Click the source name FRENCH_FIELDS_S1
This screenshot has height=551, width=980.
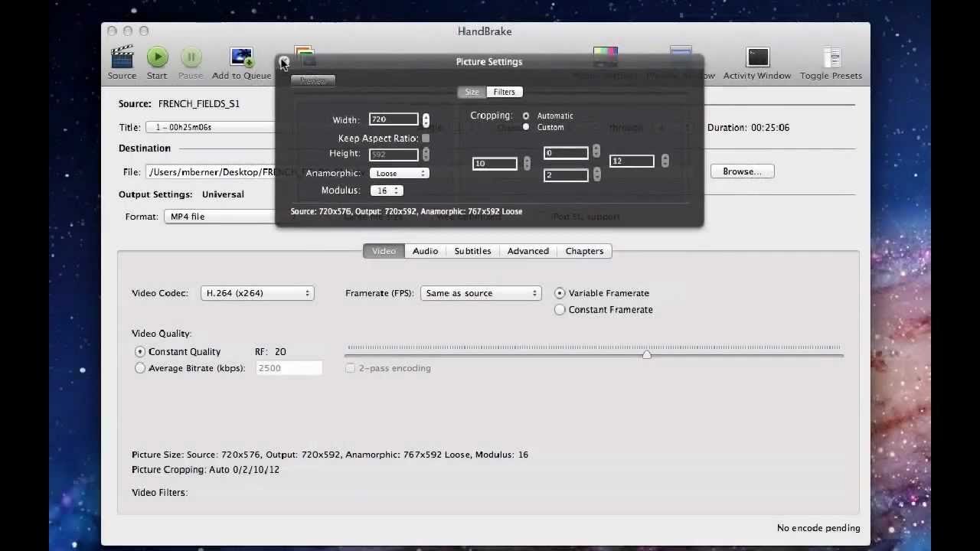click(x=199, y=104)
